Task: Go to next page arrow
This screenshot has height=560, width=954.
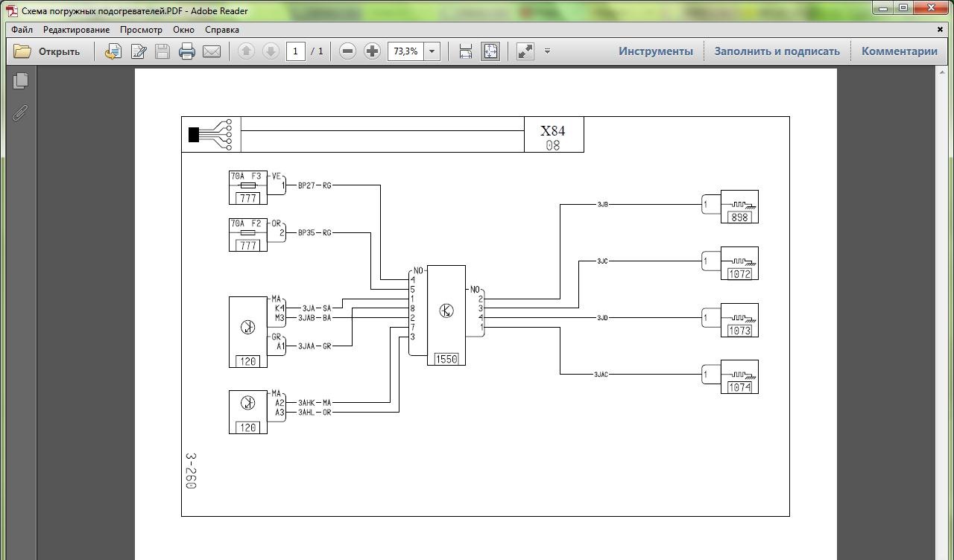Action: pos(271,51)
